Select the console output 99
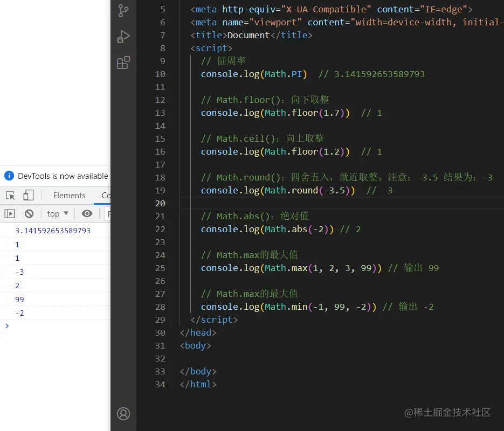This screenshot has width=504, height=431. coord(19,300)
